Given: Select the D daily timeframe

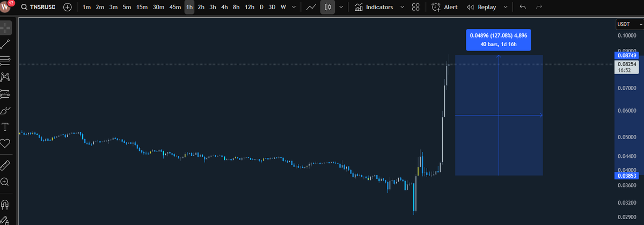Looking at the screenshot, I should point(261,8).
